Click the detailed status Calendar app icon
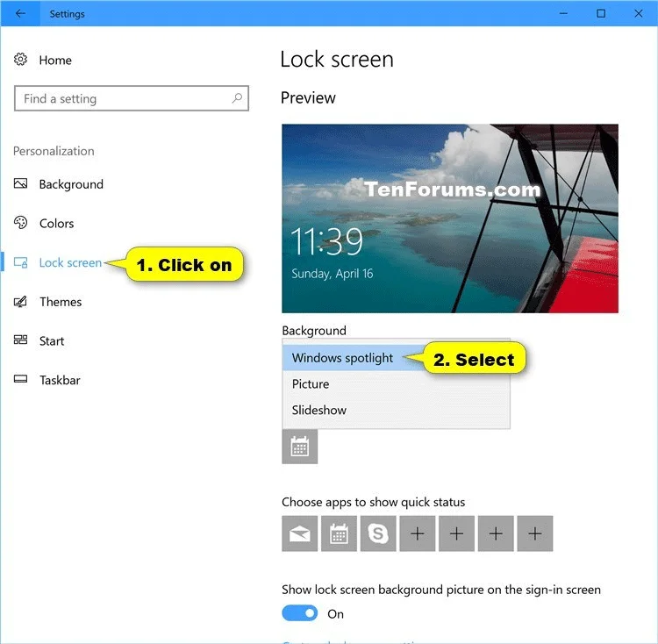This screenshot has height=644, width=658. tap(300, 447)
